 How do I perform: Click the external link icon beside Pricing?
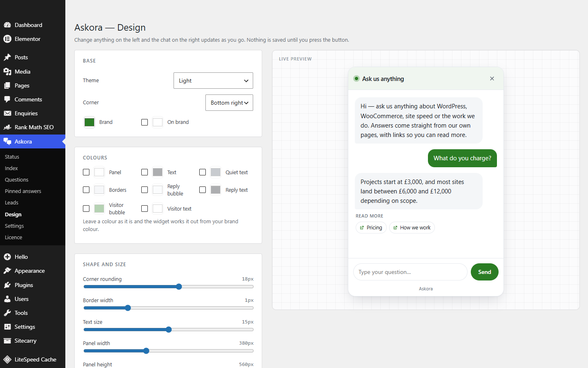point(362,228)
